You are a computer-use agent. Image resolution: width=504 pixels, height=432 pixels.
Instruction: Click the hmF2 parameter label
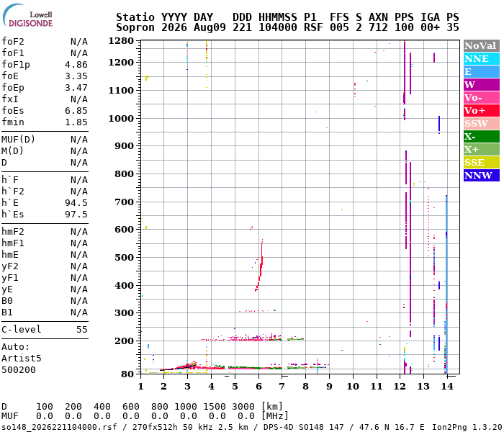click(13, 232)
